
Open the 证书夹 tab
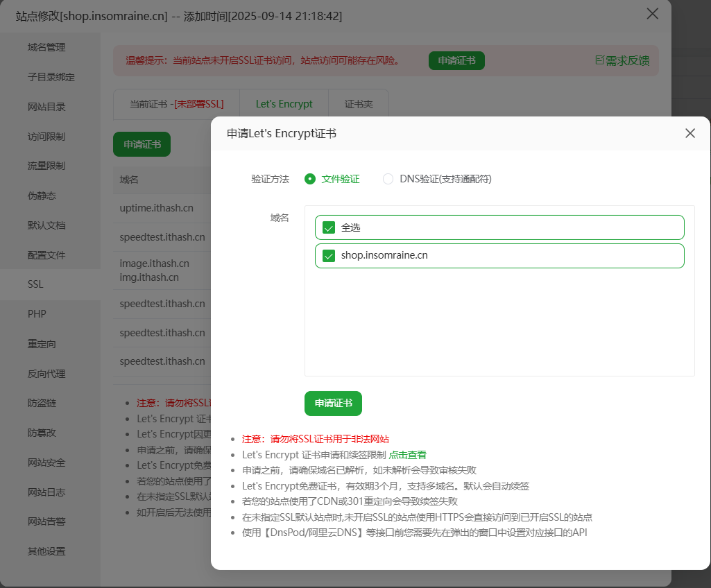[x=359, y=104]
